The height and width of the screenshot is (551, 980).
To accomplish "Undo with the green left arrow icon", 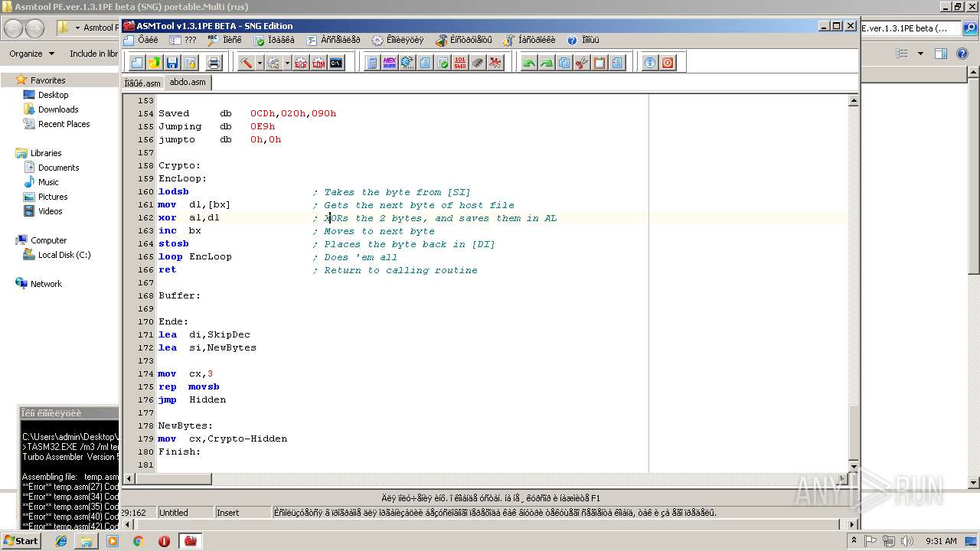I will click(529, 63).
